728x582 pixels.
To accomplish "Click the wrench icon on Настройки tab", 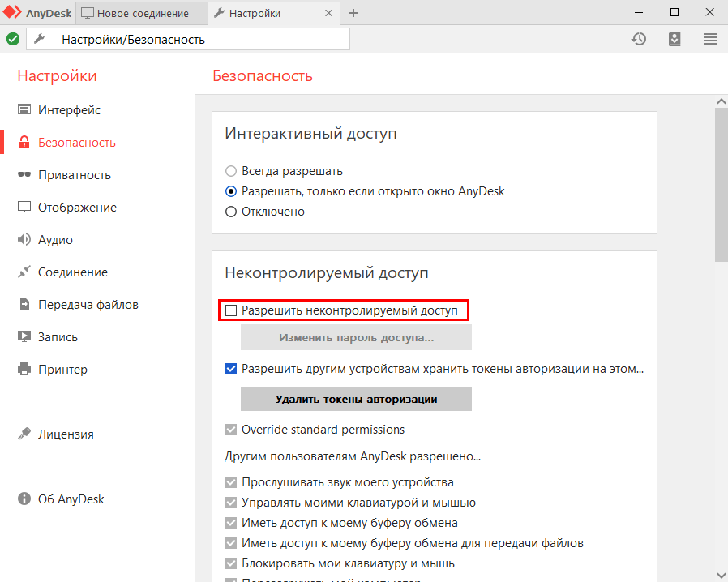I will click(x=219, y=13).
